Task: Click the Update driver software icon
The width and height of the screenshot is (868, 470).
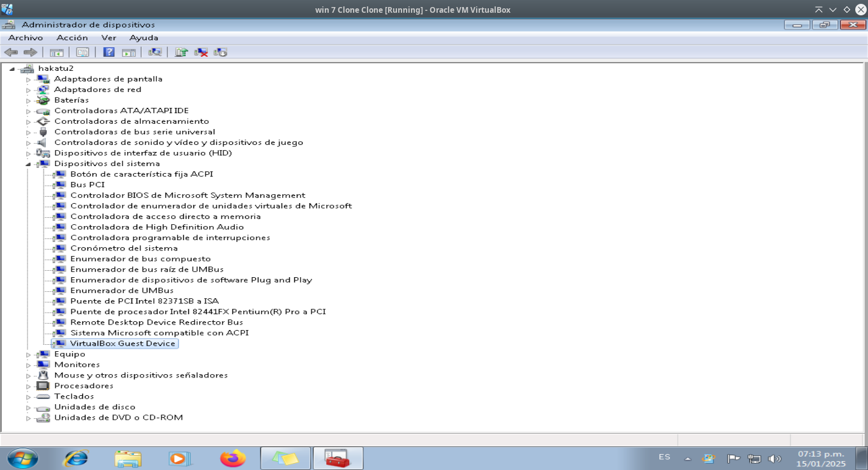Action: (181, 52)
